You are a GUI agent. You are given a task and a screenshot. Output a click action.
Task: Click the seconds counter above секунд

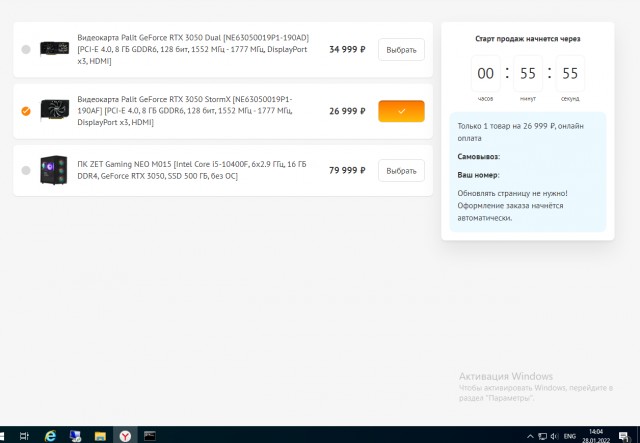point(570,73)
